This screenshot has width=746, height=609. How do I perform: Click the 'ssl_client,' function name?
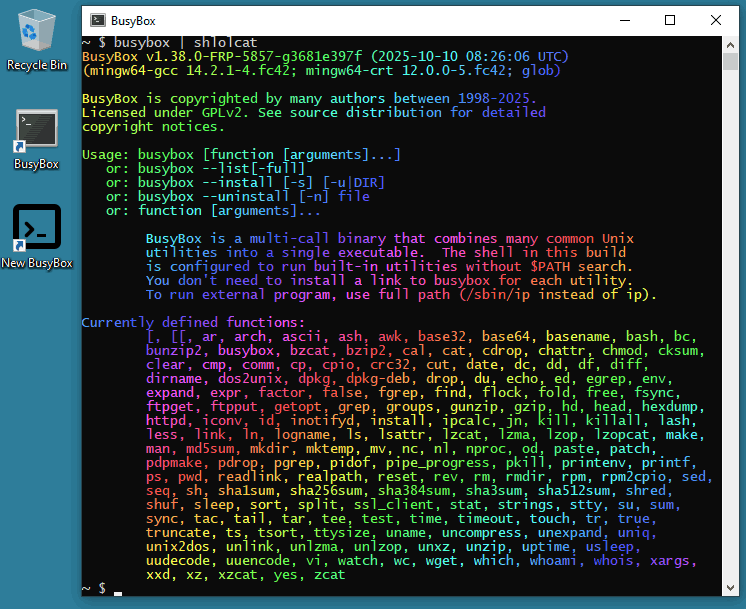397,504
